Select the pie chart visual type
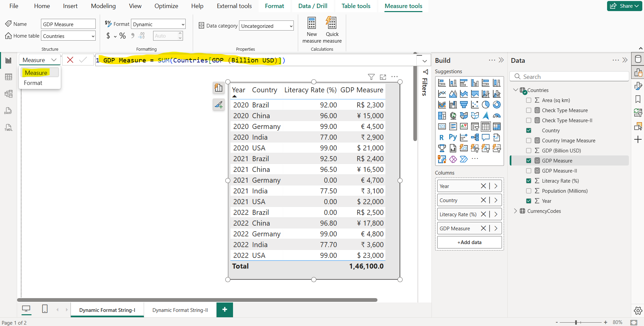The image size is (644, 326). point(486,105)
